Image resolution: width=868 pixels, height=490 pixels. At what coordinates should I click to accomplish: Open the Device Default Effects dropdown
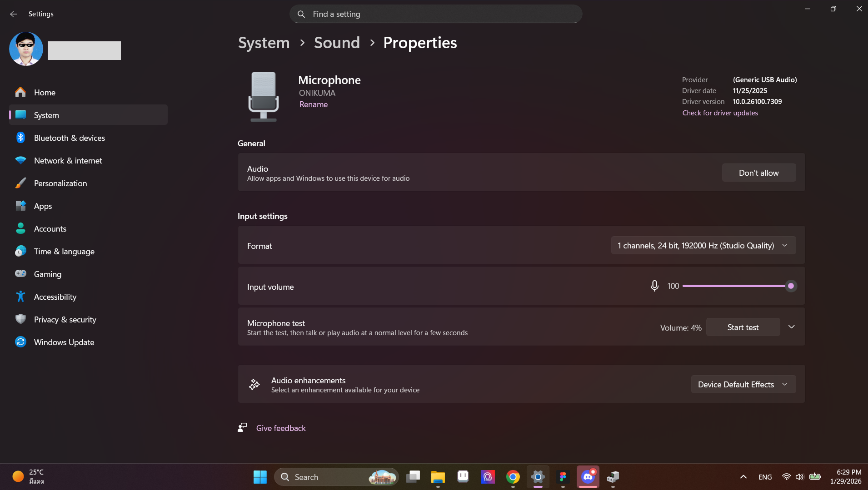(x=743, y=384)
